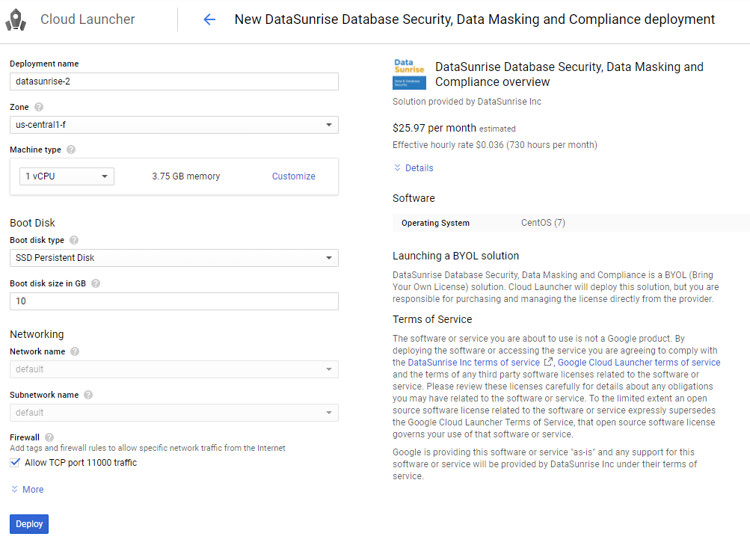Open help icon next to Machine type

[71, 150]
